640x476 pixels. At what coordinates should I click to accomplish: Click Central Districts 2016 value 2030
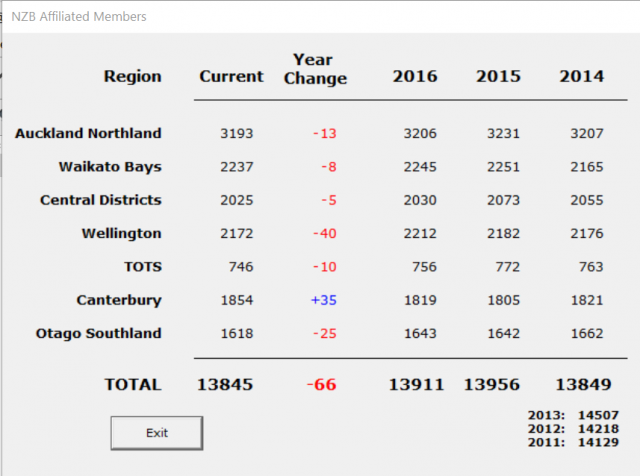(420, 200)
